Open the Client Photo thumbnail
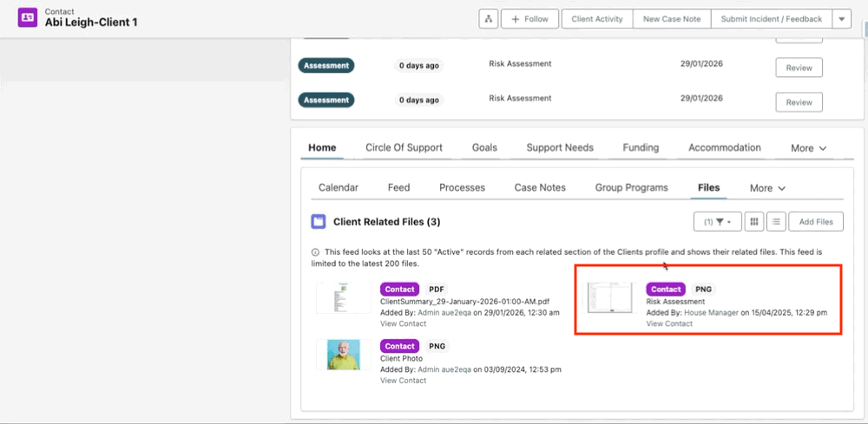The image size is (868, 424). [343, 355]
